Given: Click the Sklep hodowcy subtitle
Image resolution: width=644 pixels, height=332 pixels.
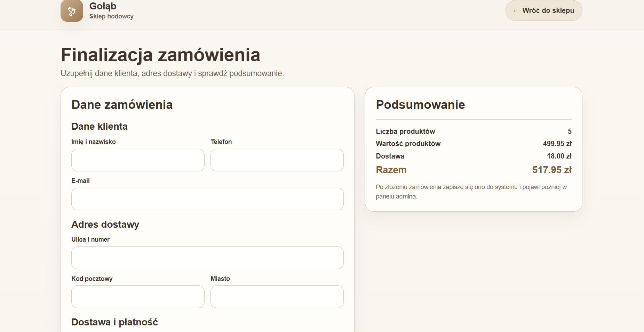Looking at the screenshot, I should pos(111,16).
